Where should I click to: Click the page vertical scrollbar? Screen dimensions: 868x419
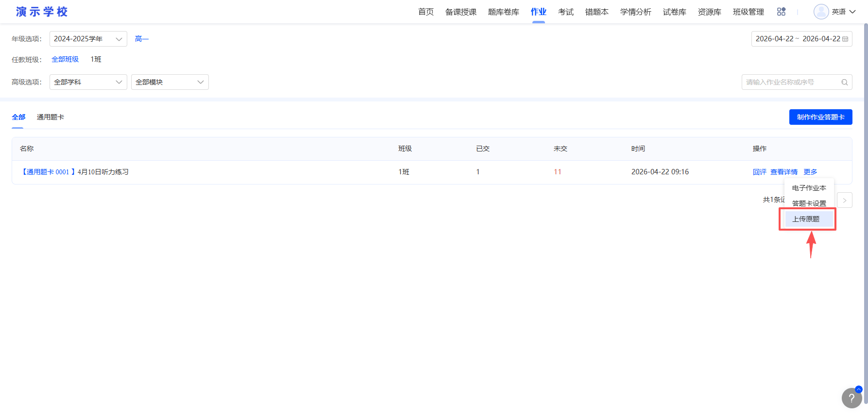click(x=865, y=214)
